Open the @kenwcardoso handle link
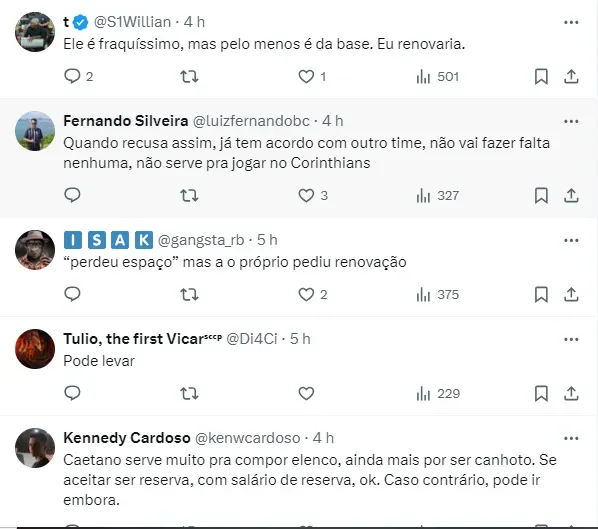 coord(248,438)
